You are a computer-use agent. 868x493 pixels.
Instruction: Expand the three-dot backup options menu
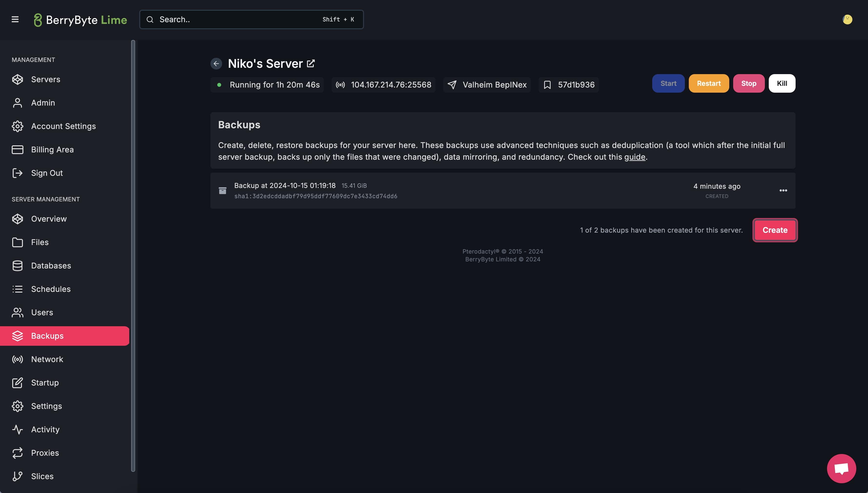783,191
